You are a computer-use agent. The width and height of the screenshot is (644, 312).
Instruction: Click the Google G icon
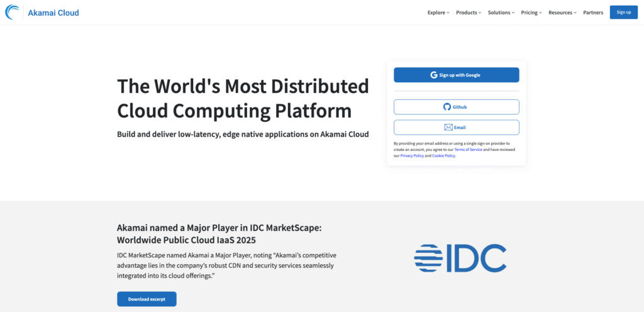point(434,75)
